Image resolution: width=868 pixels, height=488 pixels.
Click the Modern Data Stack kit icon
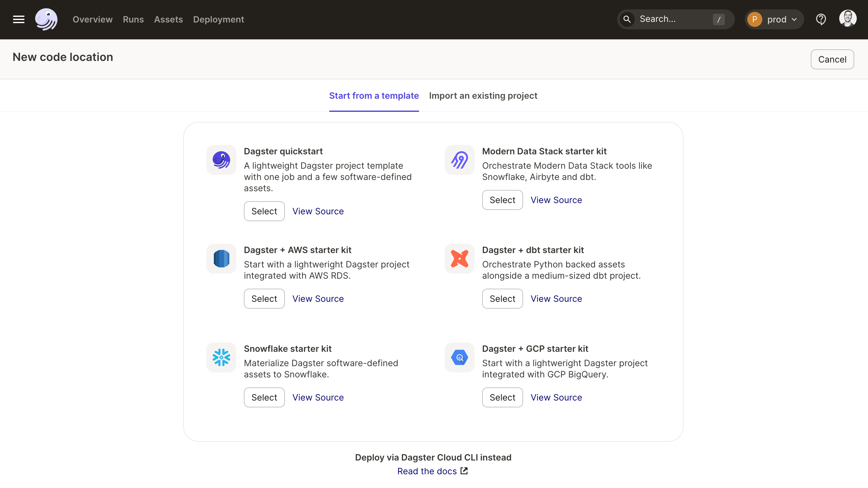point(460,160)
